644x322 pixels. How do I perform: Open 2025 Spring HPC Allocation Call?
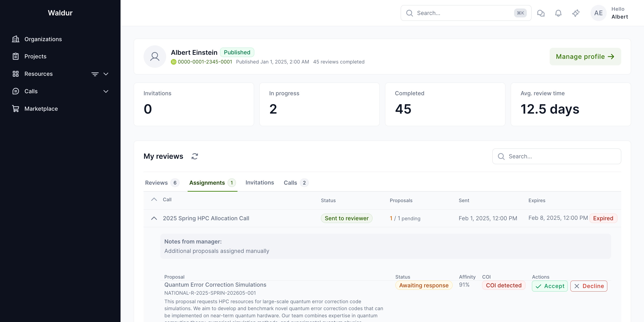pyautogui.click(x=206, y=218)
